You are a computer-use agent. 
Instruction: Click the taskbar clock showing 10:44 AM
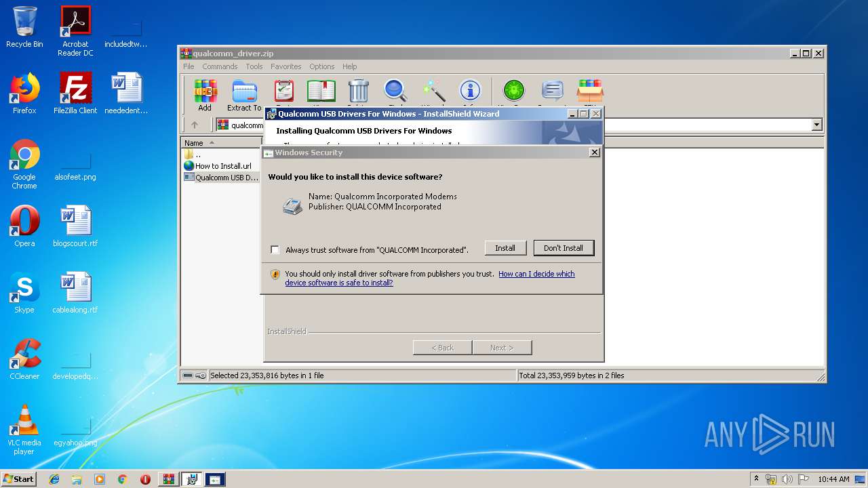pyautogui.click(x=833, y=479)
